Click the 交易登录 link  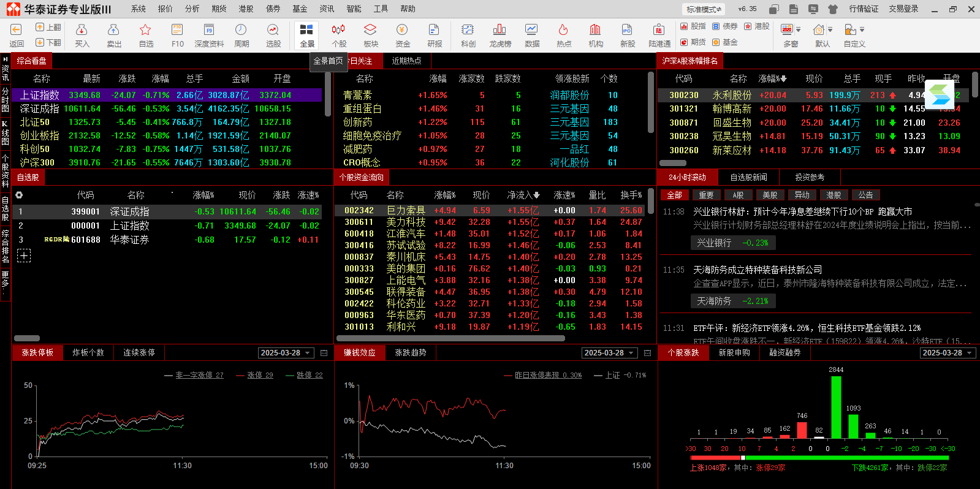point(903,9)
